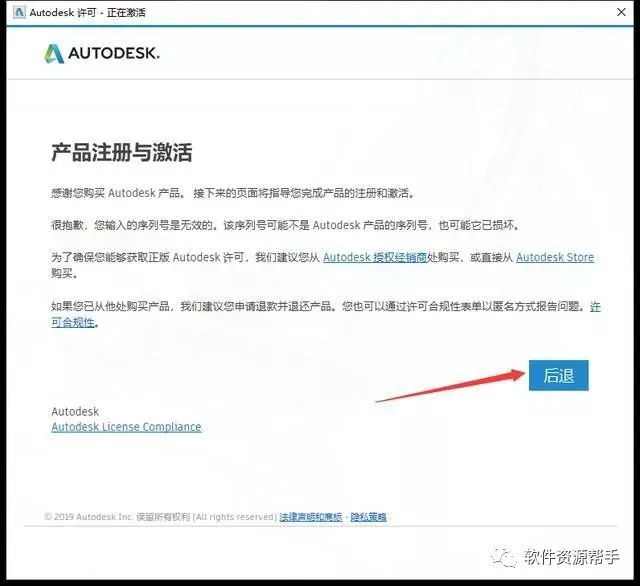This screenshot has height=586, width=640.
Task: Click the 产品注册与激活 heading
Action: click(x=122, y=153)
